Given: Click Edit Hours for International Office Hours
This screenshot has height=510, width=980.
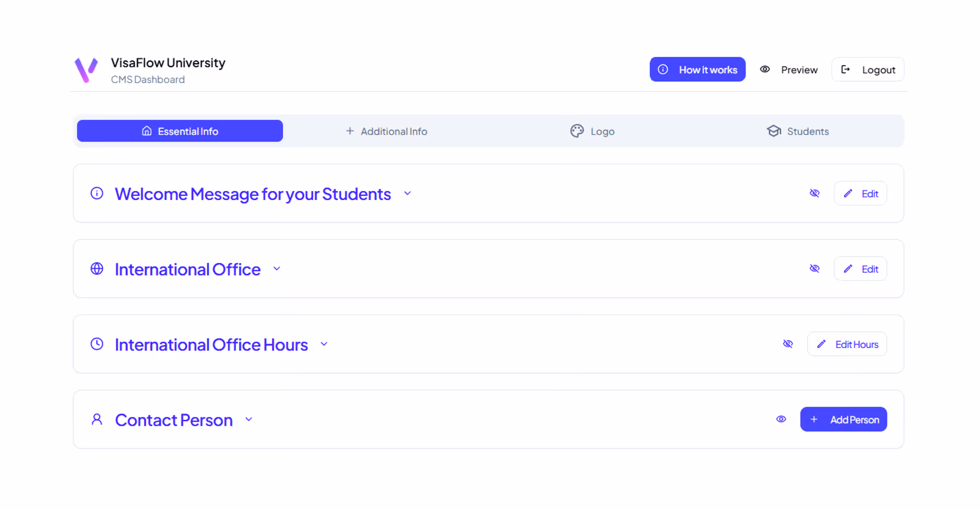Looking at the screenshot, I should (847, 343).
